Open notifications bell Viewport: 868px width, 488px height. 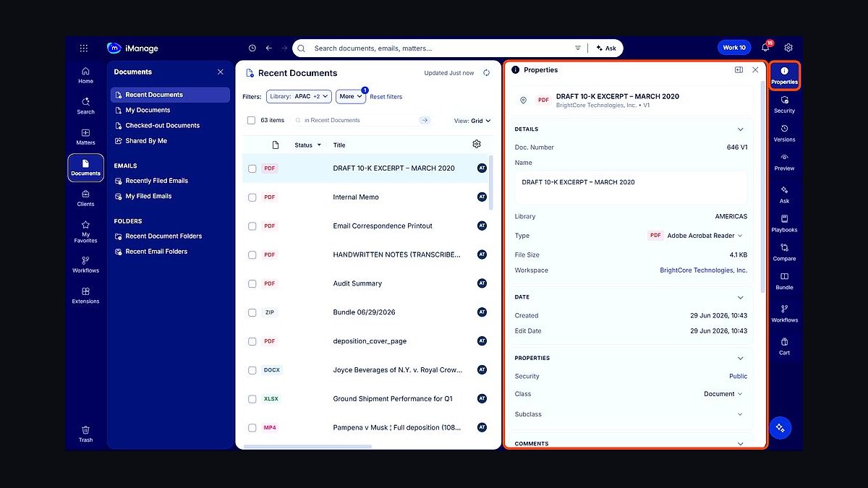(765, 48)
